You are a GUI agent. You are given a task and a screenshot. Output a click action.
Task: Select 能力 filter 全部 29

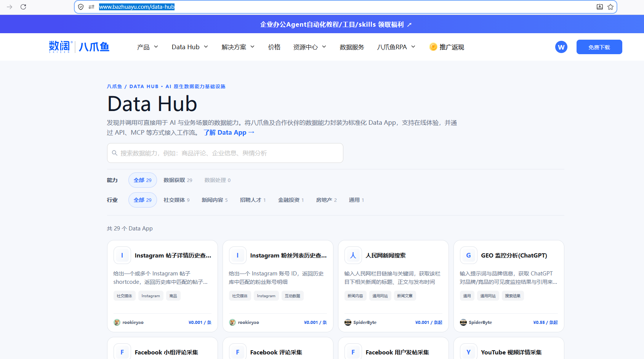[x=143, y=180]
